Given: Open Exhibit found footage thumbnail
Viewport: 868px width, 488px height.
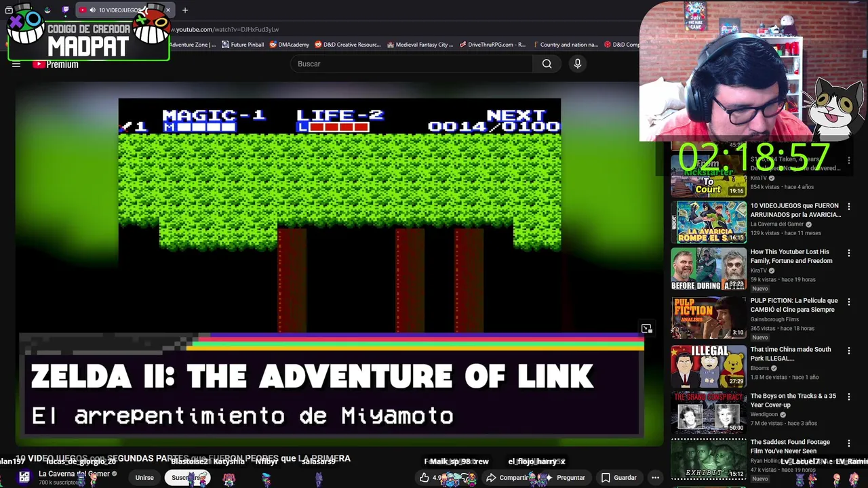Looking at the screenshot, I should (709, 459).
